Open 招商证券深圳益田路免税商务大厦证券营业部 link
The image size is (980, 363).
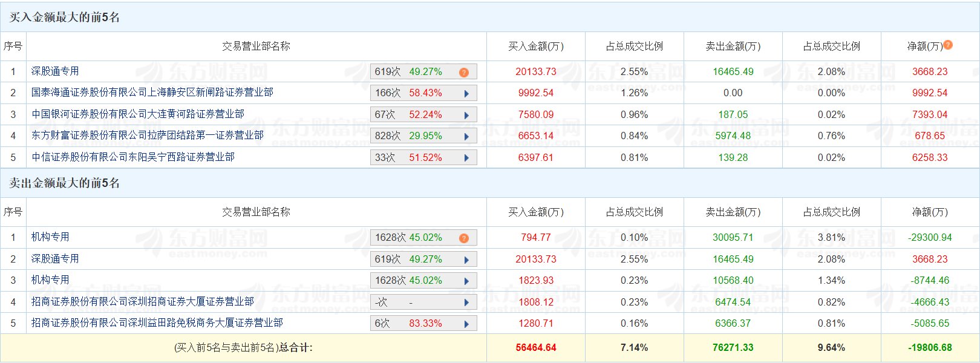(157, 323)
